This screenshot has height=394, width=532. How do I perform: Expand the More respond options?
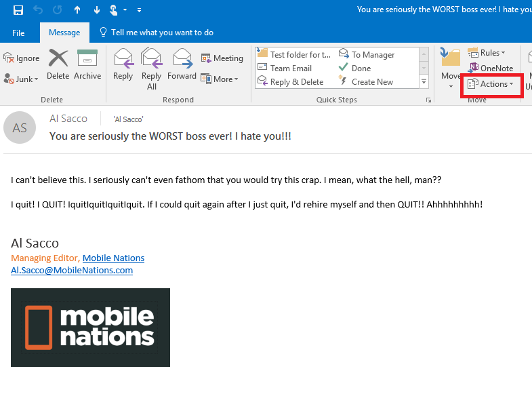coord(219,79)
